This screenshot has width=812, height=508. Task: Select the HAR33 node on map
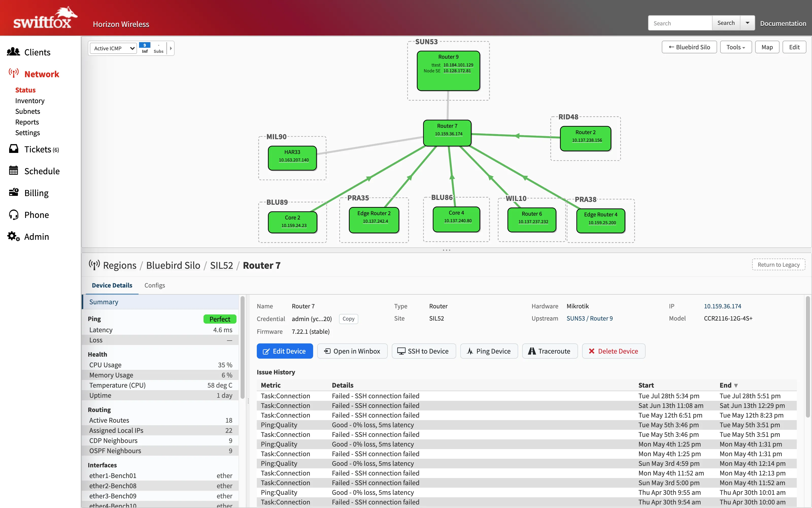292,158
